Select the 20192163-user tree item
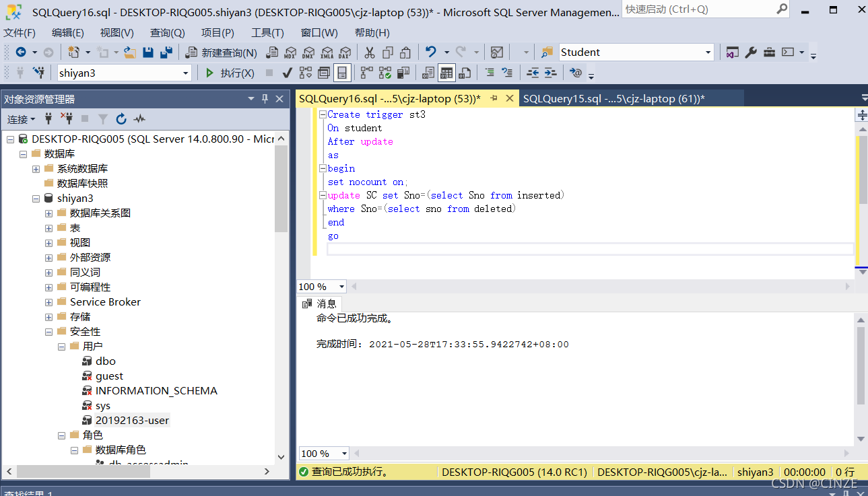Screen dimensions: 868x496 (x=132, y=421)
